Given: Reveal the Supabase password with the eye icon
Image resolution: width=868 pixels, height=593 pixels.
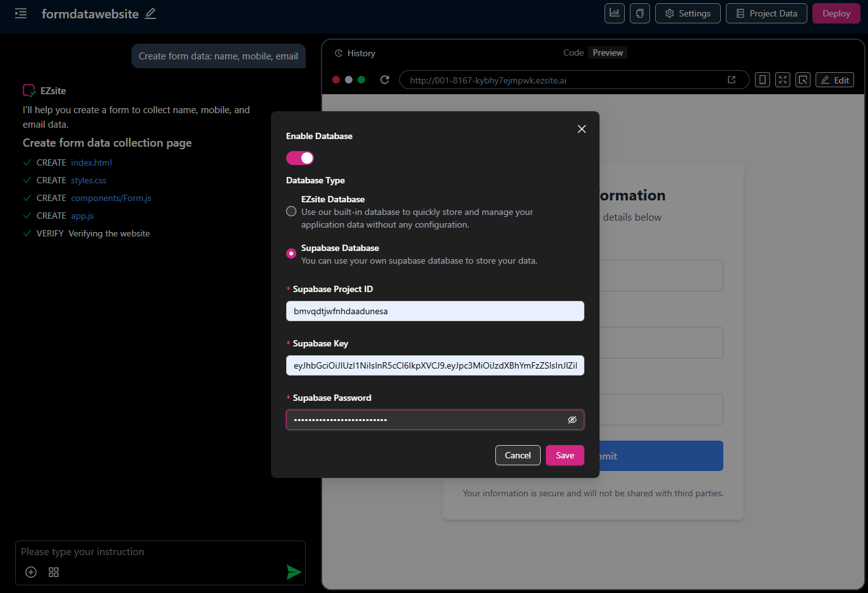Looking at the screenshot, I should pos(572,420).
